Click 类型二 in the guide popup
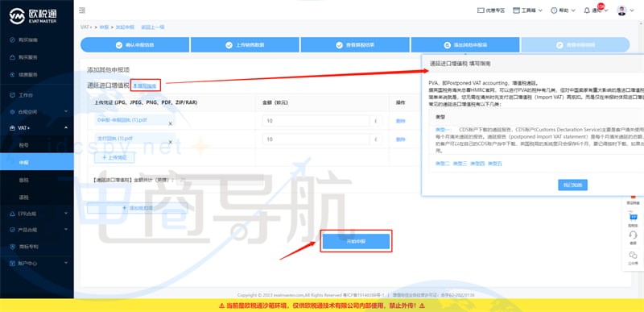Image resolution: width=644 pixels, height=312 pixels. (443, 164)
